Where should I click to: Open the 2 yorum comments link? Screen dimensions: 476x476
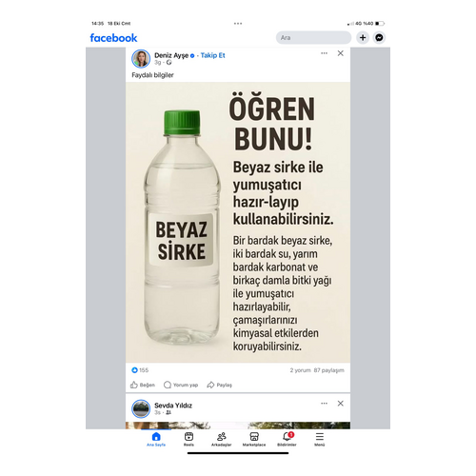(300, 370)
